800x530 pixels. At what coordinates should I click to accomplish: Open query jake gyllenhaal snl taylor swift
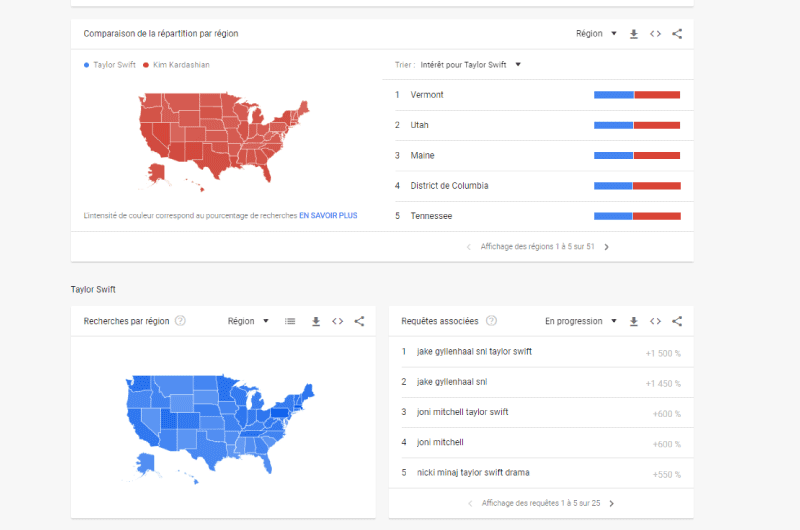(474, 351)
